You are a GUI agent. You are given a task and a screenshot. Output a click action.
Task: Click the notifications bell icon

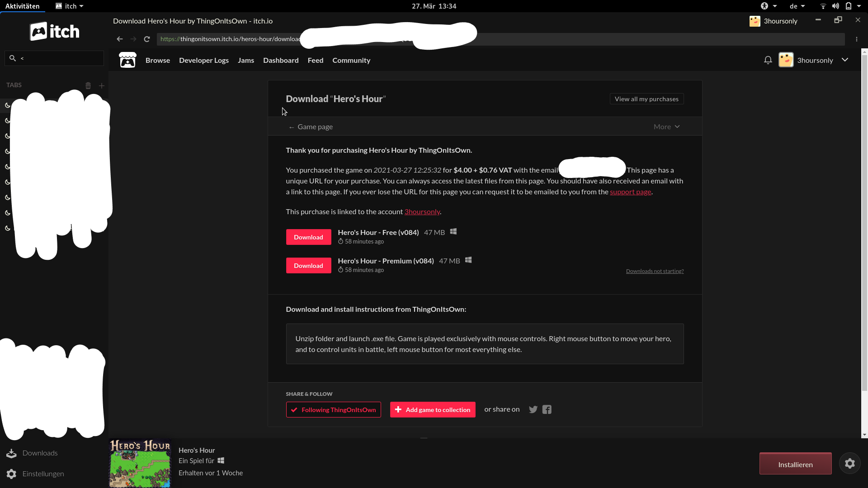768,60
